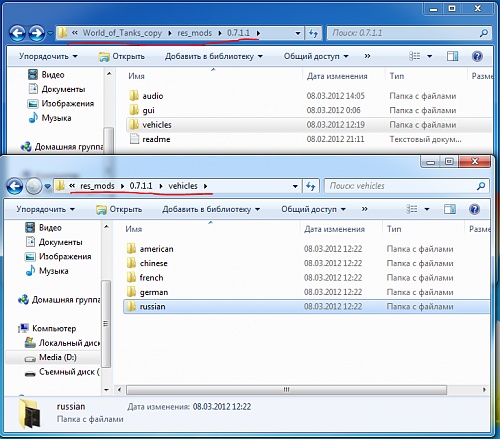The height and width of the screenshot is (439, 500).
Task: Expand address history dropdown in 0.7.1.1 window
Action: [298, 33]
